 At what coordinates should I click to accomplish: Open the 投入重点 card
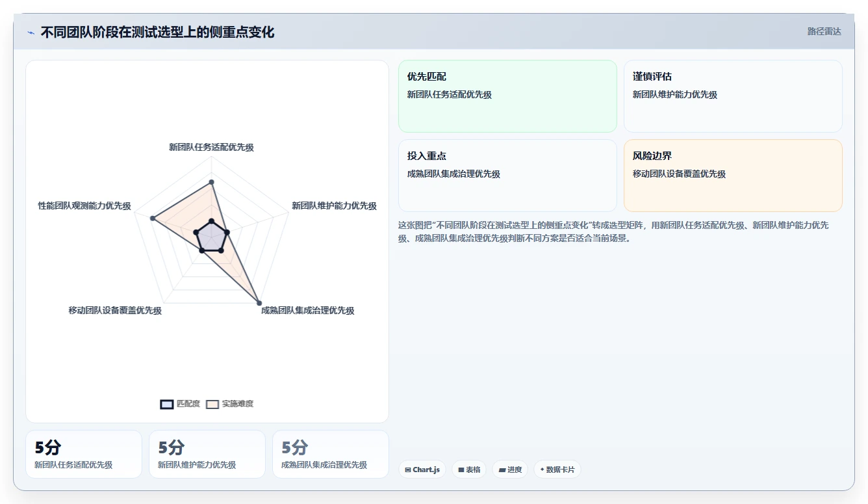click(507, 176)
